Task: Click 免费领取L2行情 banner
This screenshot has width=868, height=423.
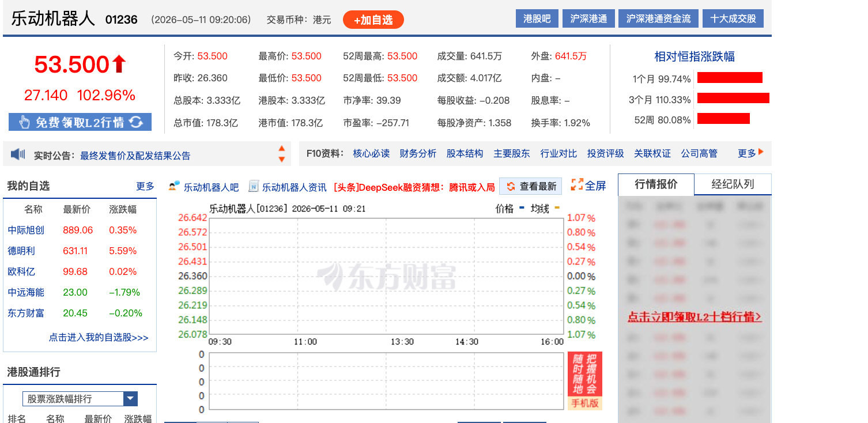Action: [80, 122]
